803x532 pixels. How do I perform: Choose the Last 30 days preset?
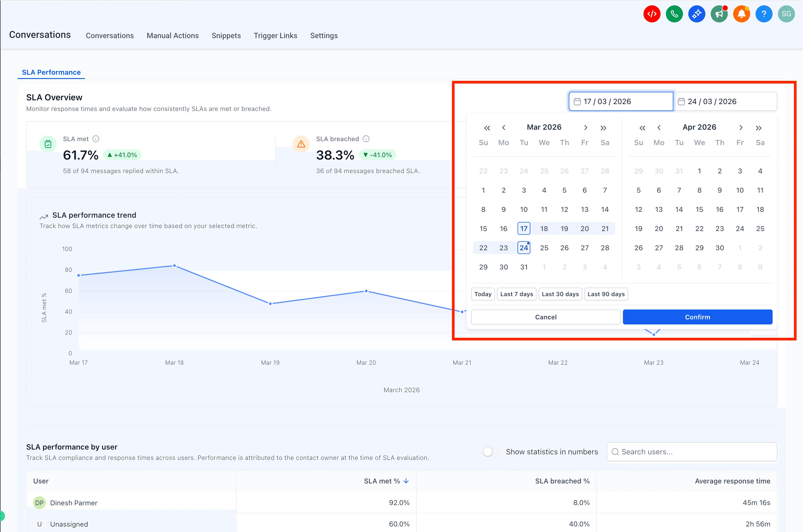(x=560, y=294)
